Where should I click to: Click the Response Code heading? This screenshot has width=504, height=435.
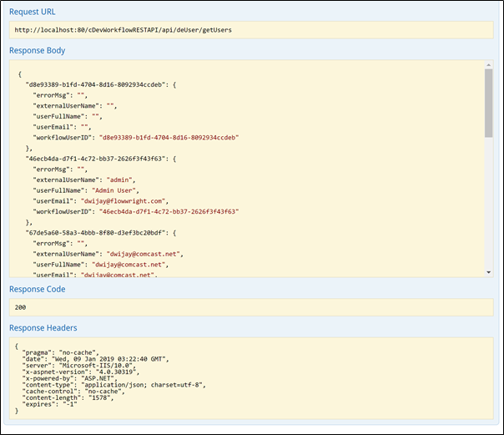coord(37,290)
